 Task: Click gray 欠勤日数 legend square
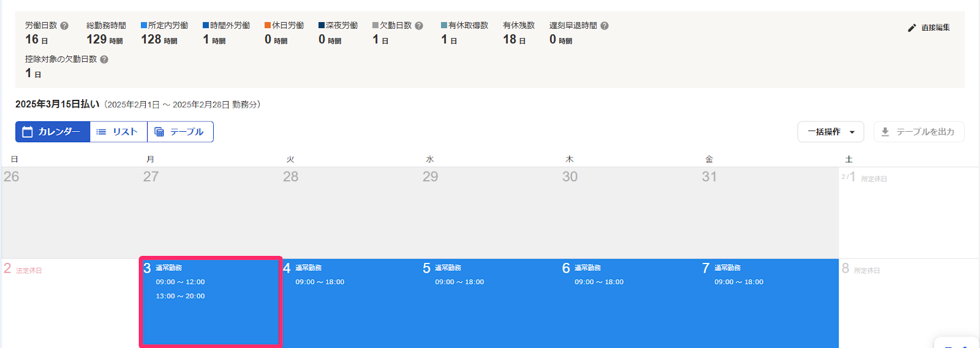(x=375, y=25)
